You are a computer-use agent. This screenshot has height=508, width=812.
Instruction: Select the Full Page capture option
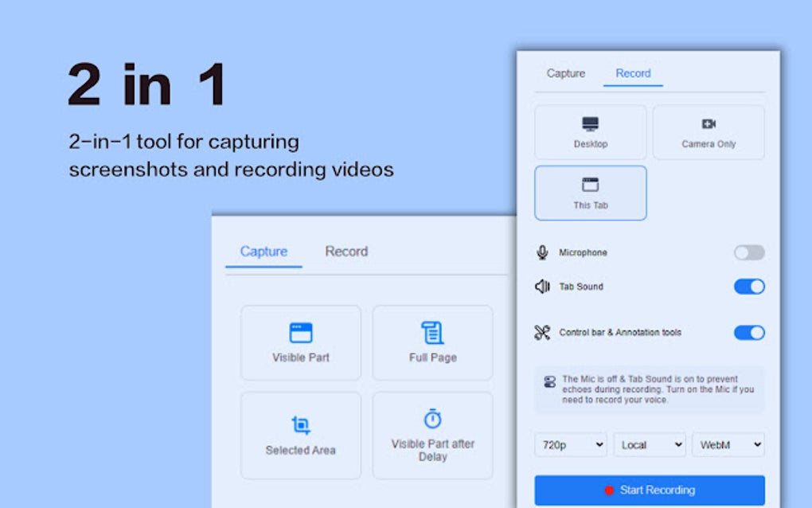tap(432, 342)
